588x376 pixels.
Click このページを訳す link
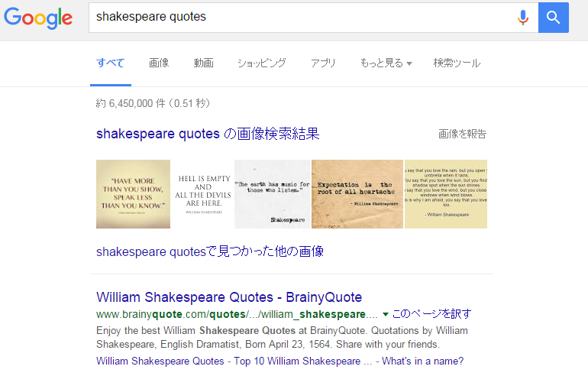click(x=431, y=313)
